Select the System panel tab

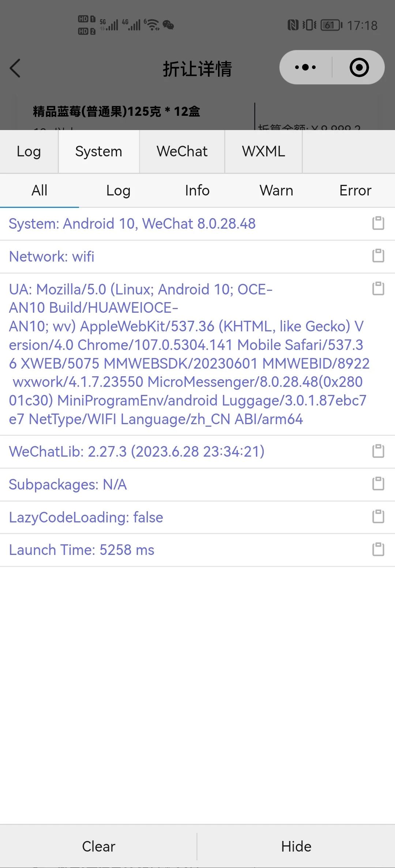point(99,152)
